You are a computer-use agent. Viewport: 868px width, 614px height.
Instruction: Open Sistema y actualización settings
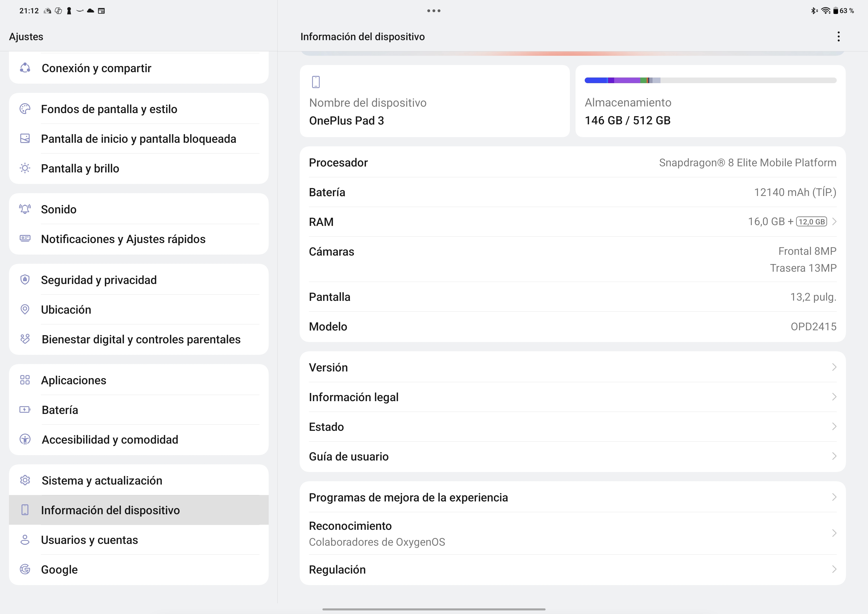click(x=139, y=480)
